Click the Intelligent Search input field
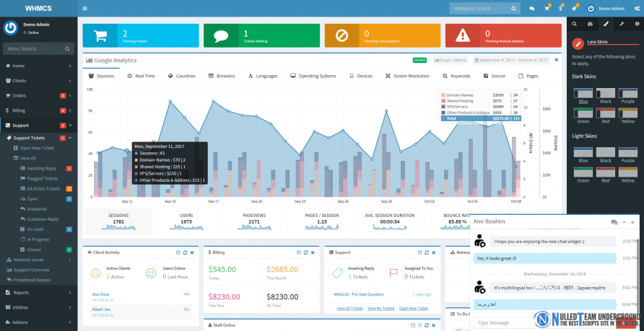The width and height of the screenshot is (644, 331). [479, 9]
